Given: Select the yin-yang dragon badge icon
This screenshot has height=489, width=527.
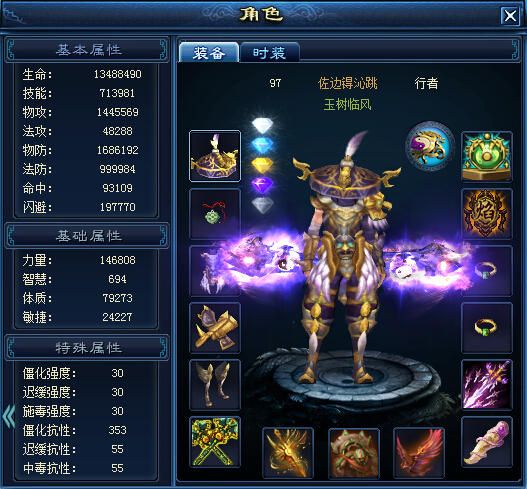Looking at the screenshot, I should click(x=430, y=147).
